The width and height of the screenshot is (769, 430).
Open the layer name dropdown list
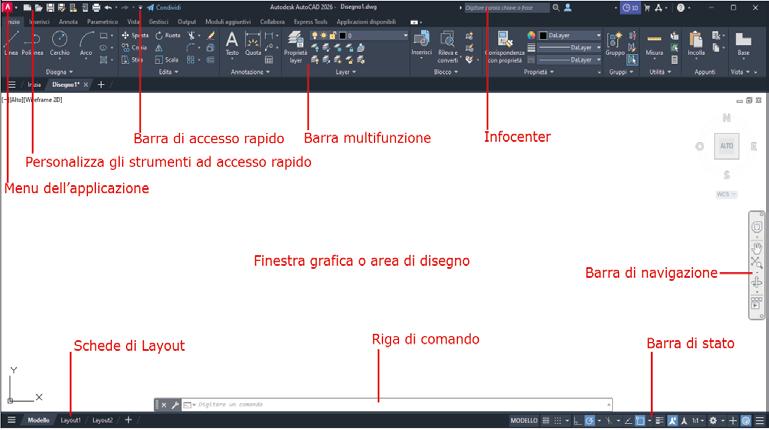coord(374,35)
